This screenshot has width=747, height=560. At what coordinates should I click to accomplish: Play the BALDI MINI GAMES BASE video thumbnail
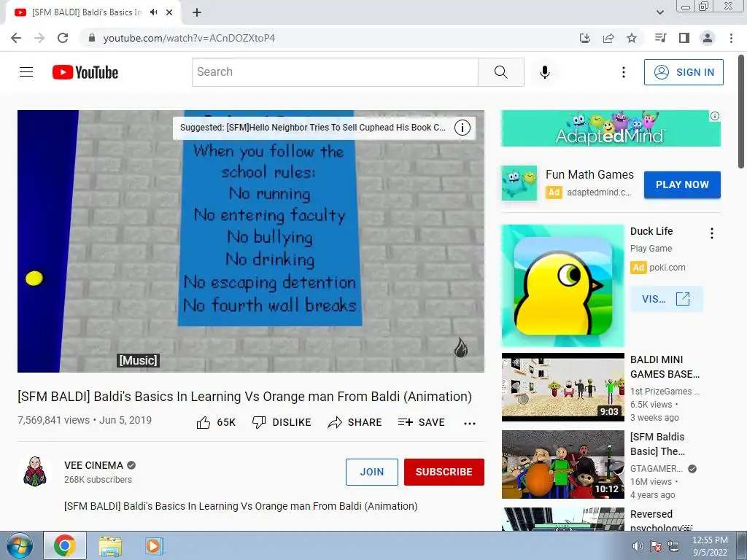[x=562, y=387]
